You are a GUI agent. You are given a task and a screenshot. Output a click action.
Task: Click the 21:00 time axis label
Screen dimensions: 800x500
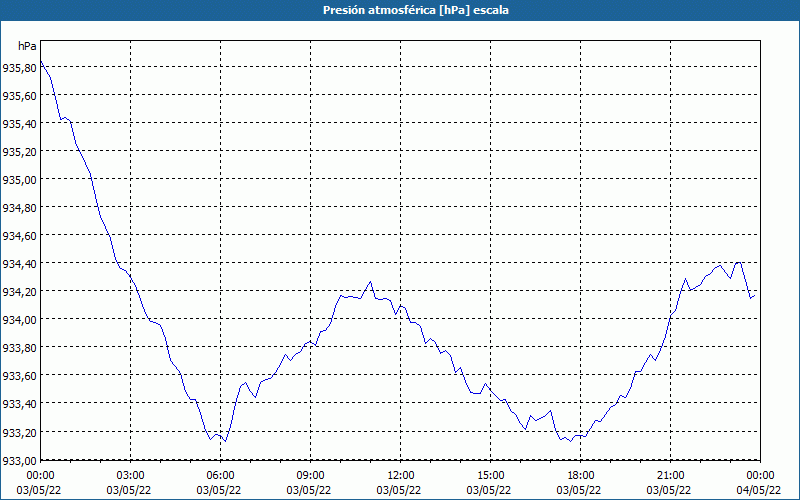point(670,476)
